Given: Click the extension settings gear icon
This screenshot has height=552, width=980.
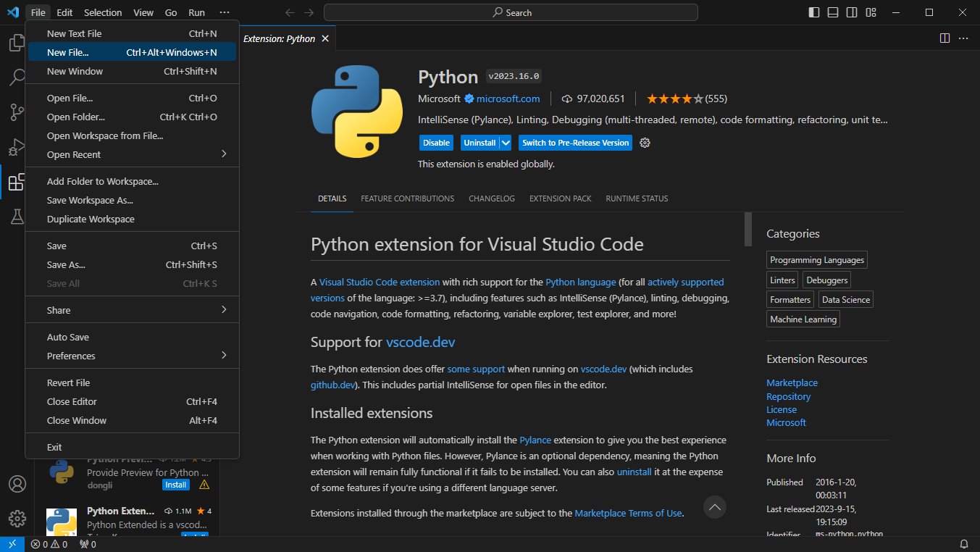Looking at the screenshot, I should point(645,143).
